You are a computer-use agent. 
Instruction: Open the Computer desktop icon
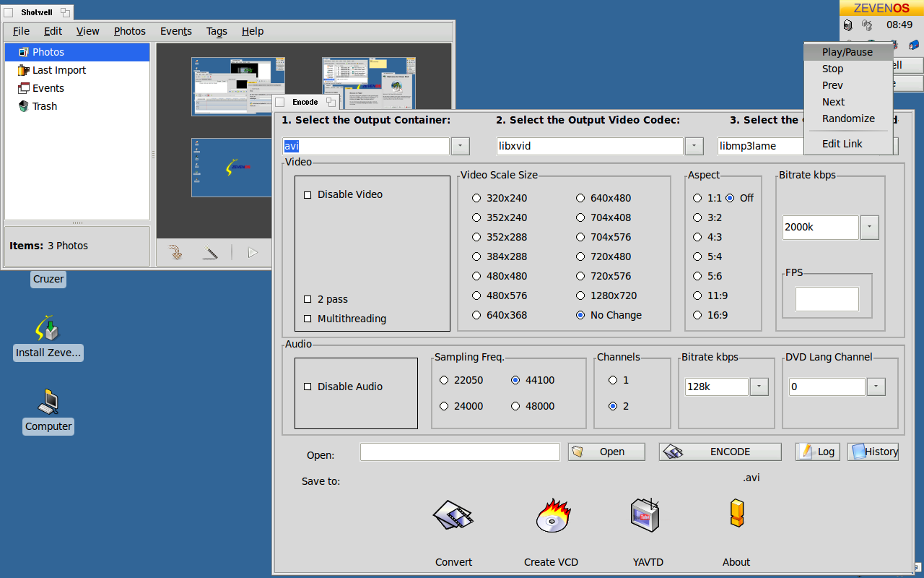coord(48,402)
